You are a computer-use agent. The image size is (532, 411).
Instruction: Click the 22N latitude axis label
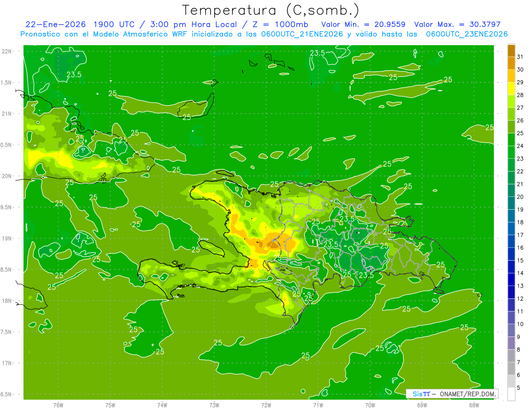(x=7, y=51)
